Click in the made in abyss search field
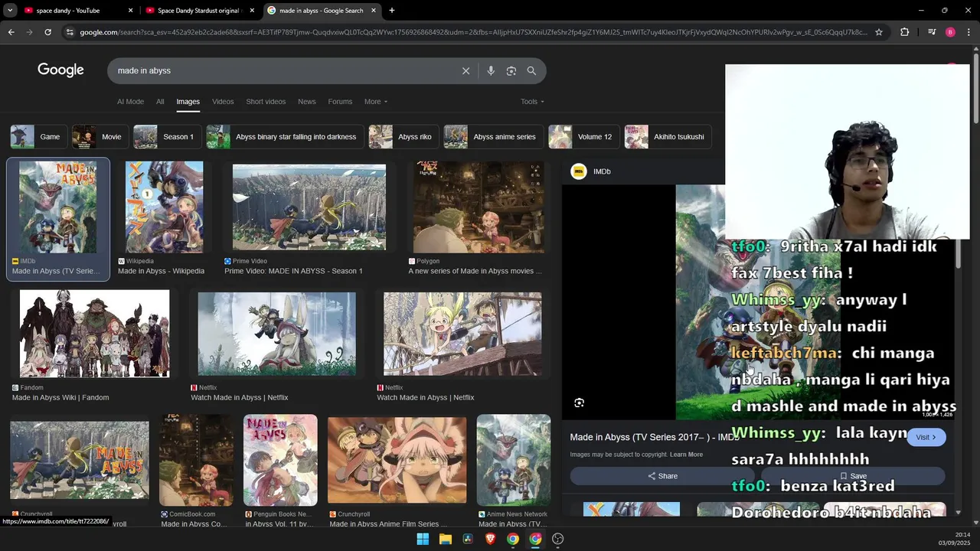 [283, 70]
